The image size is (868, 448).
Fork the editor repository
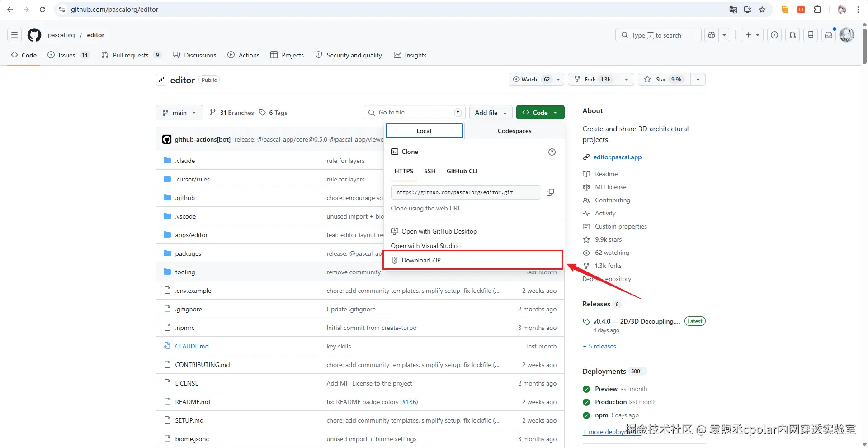[x=594, y=80]
